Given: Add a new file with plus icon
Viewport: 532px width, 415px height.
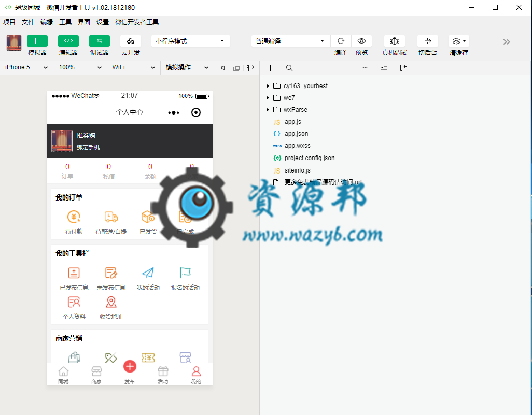Looking at the screenshot, I should [x=271, y=68].
